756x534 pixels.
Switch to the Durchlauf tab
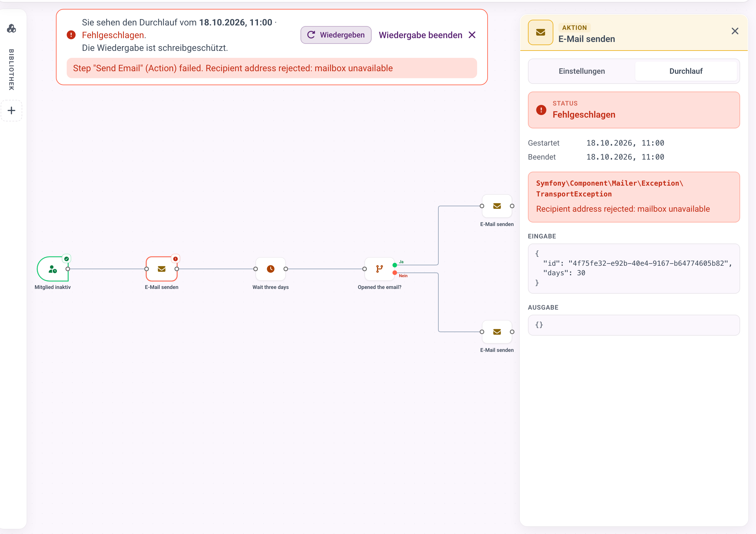click(686, 71)
